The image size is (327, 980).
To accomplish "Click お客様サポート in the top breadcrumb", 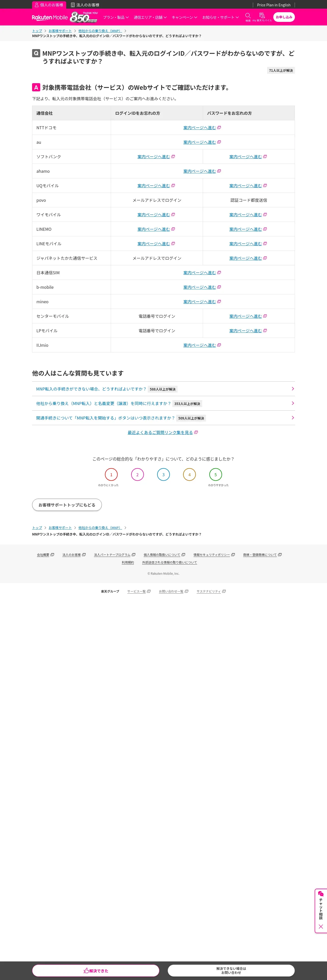I will 60,31.
